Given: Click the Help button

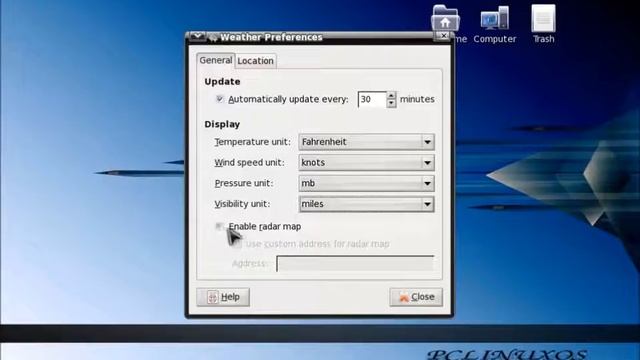Looking at the screenshot, I should [223, 297].
